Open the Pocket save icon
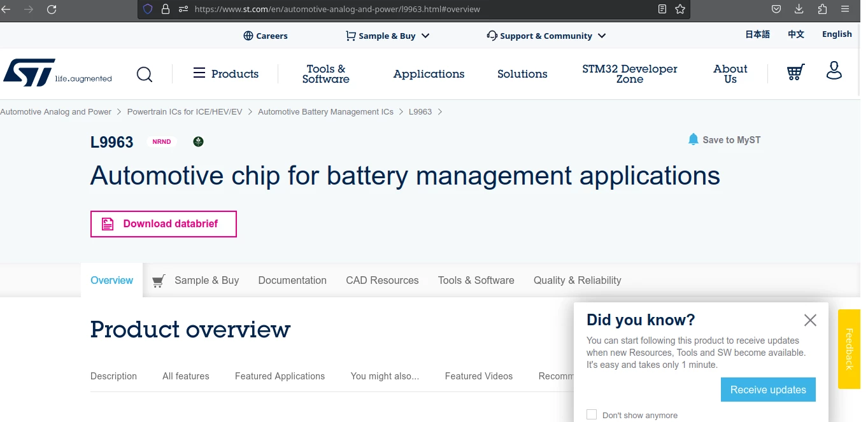Image resolution: width=868 pixels, height=422 pixels. tap(776, 10)
